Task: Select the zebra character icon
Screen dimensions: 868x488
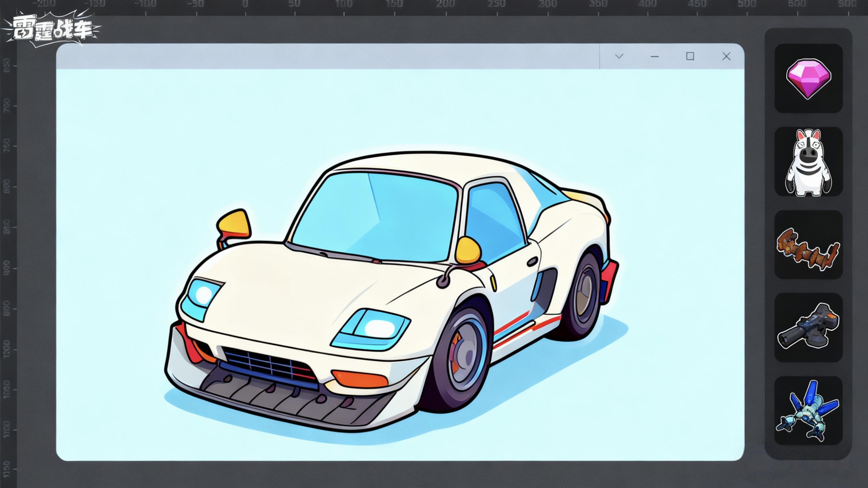Action: pos(808,162)
